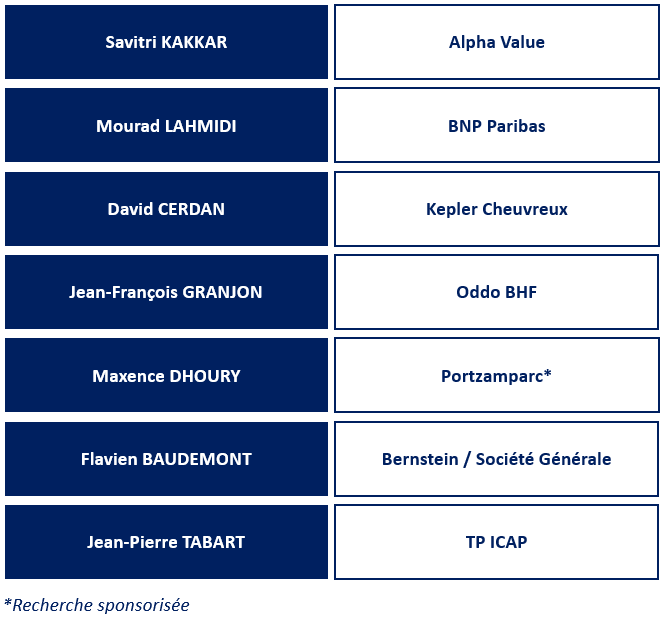Click the Flavien BAUDEMONT cell

point(166,458)
